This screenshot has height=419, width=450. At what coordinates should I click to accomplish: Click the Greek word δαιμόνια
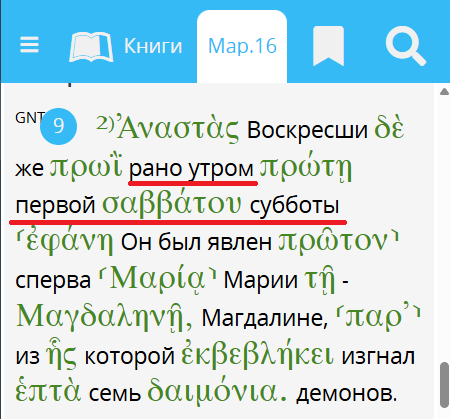(217, 390)
